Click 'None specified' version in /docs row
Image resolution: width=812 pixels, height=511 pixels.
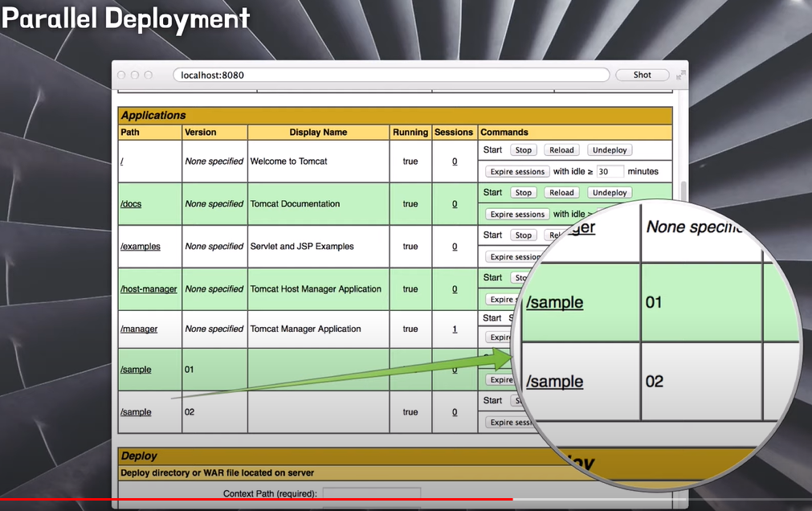[214, 203]
